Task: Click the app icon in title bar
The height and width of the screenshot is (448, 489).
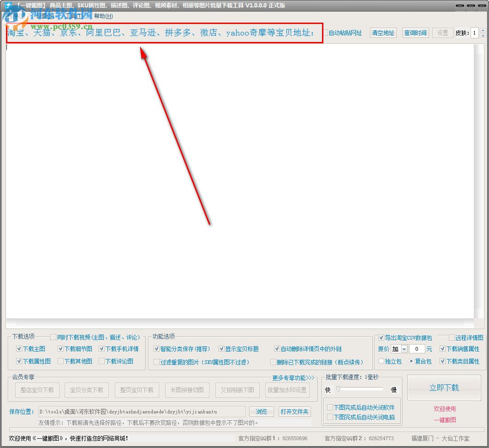Action: [8, 5]
